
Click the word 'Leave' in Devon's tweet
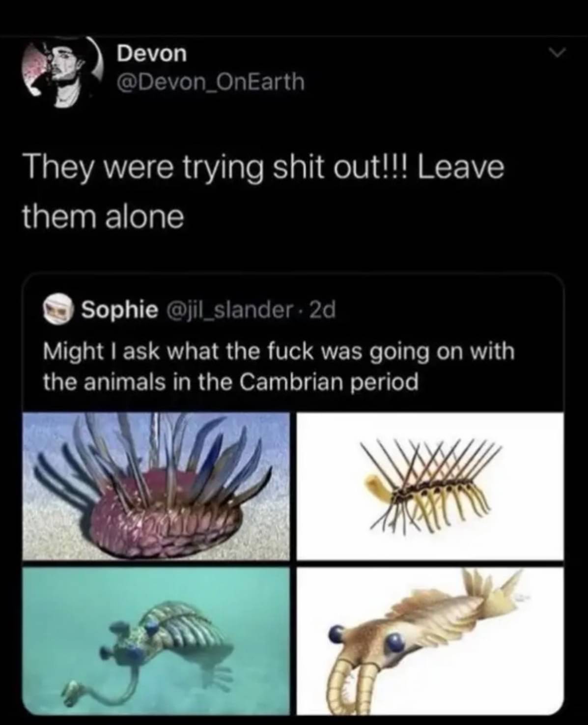(461, 168)
